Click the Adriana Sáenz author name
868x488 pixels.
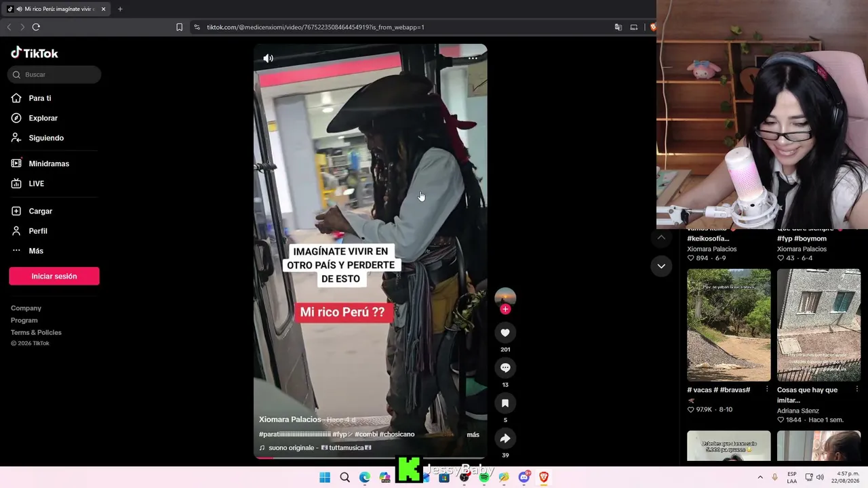(798, 411)
